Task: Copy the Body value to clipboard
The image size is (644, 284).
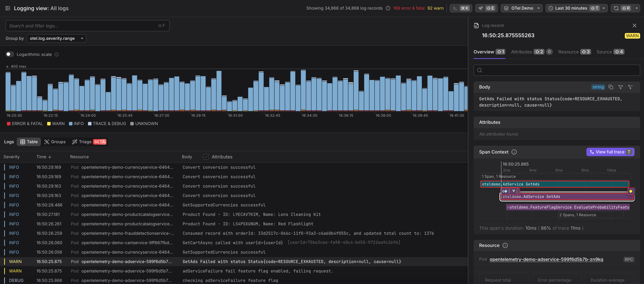Action: pos(611,87)
